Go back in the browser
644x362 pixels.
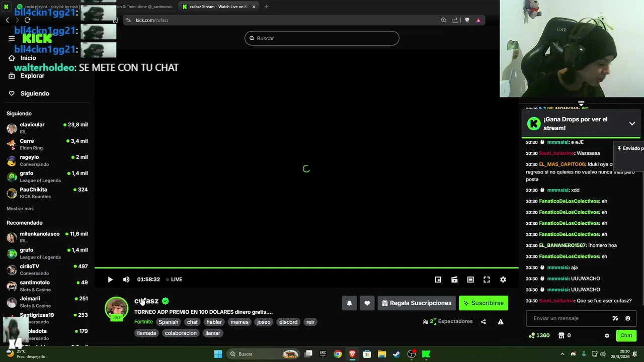[7, 20]
